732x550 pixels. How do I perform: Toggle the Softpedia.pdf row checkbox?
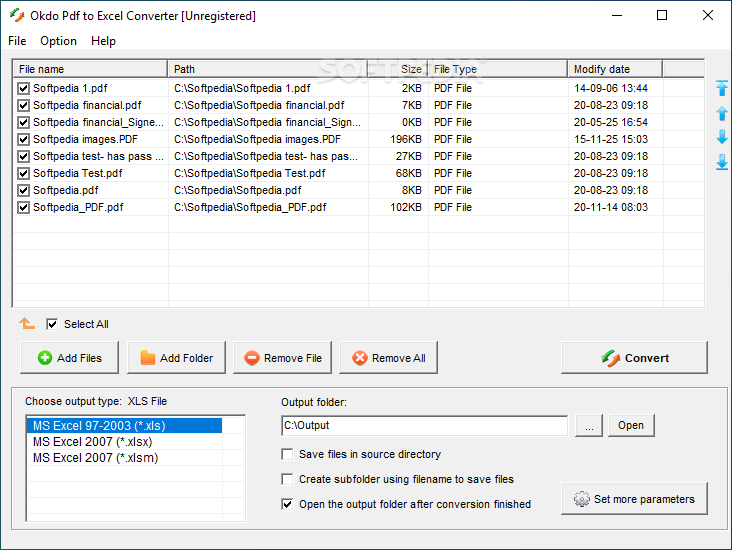click(23, 190)
